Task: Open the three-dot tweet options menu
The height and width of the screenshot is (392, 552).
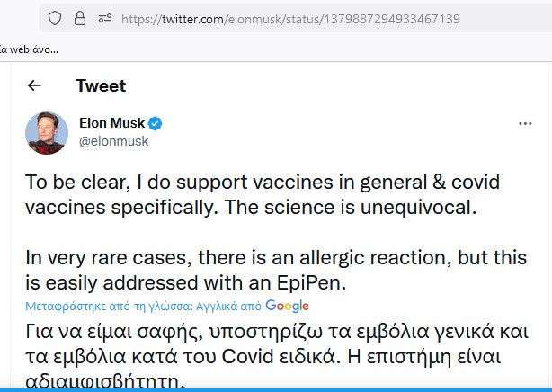Action: (x=525, y=123)
